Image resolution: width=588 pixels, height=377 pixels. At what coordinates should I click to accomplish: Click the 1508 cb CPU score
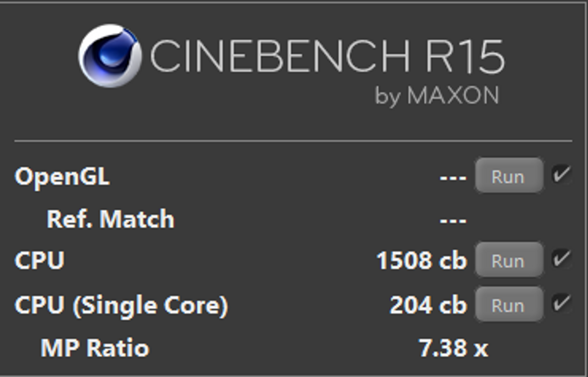click(422, 260)
